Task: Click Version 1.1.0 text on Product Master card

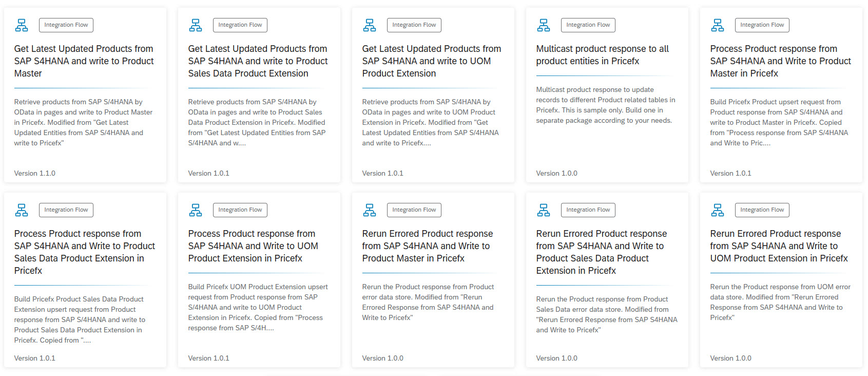Action: pos(35,173)
